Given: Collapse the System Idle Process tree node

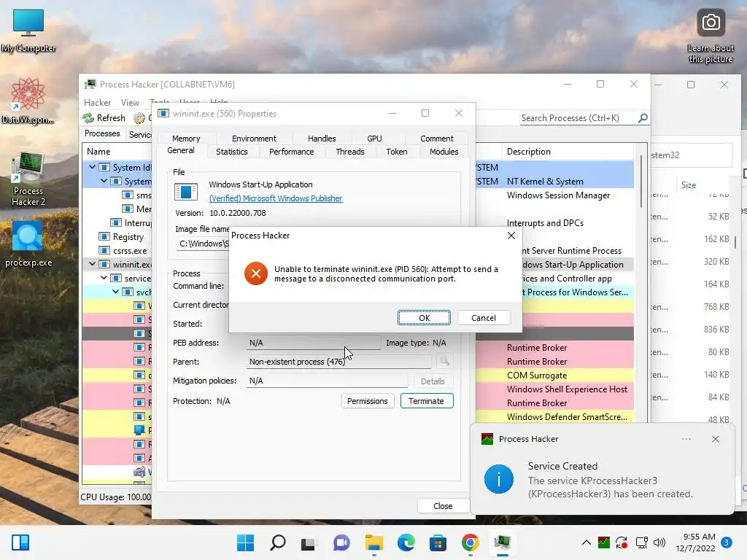Looking at the screenshot, I should (92, 167).
